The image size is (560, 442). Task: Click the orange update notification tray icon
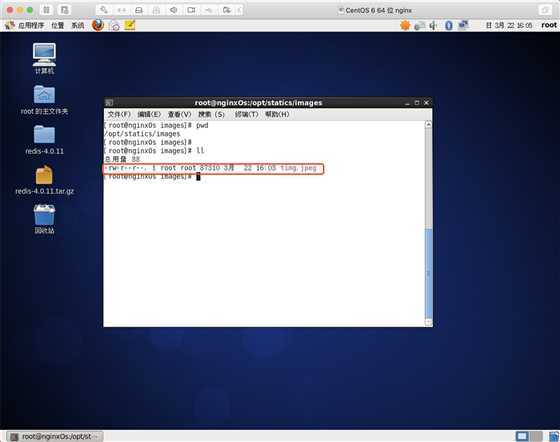click(405, 25)
